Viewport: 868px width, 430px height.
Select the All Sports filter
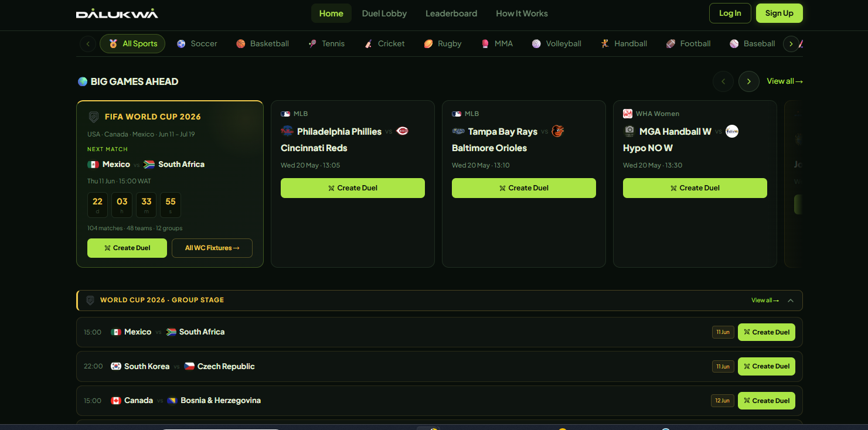[132, 44]
